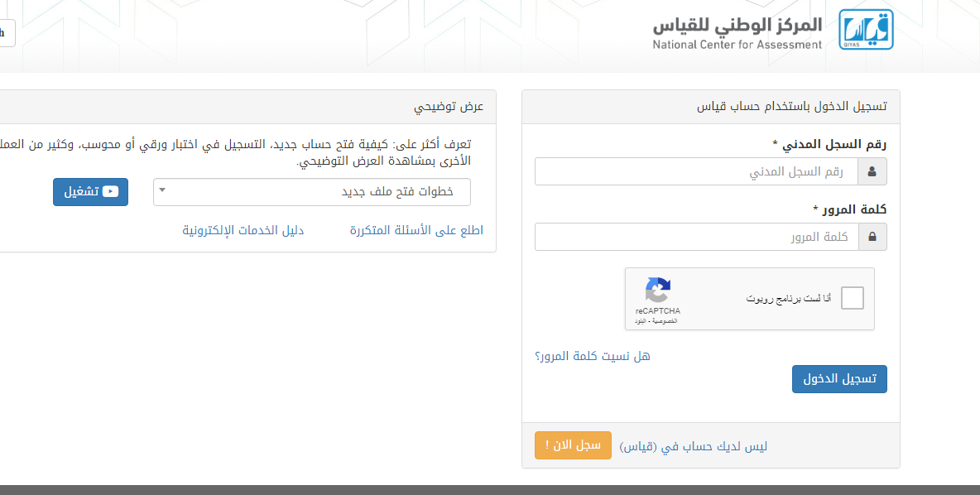This screenshot has width=980, height=495.
Task: Click the user icon beside civil ID field
Action: pos(872,172)
